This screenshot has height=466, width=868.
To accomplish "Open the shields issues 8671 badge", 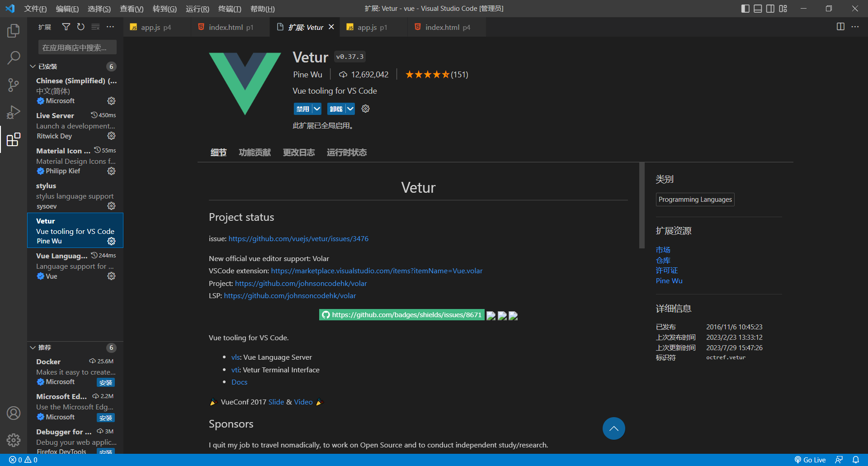I will click(x=402, y=315).
